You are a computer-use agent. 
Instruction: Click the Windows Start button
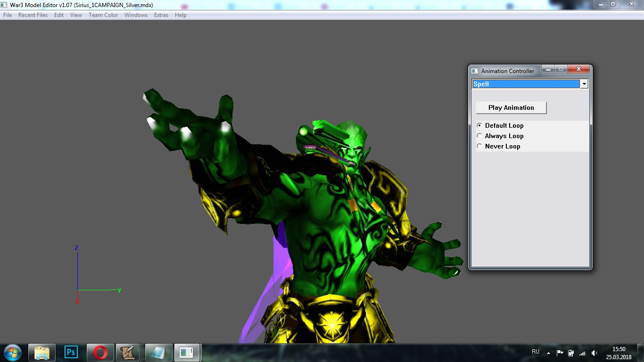[13, 353]
